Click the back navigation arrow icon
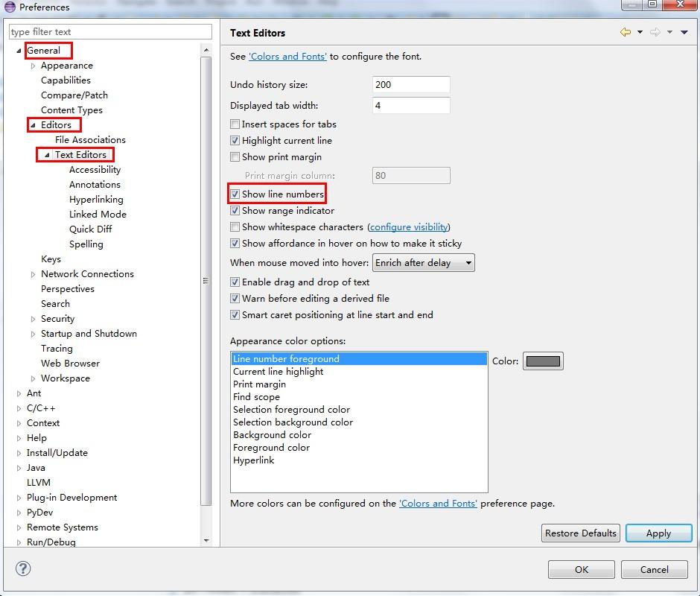700x596 pixels. coord(626,32)
